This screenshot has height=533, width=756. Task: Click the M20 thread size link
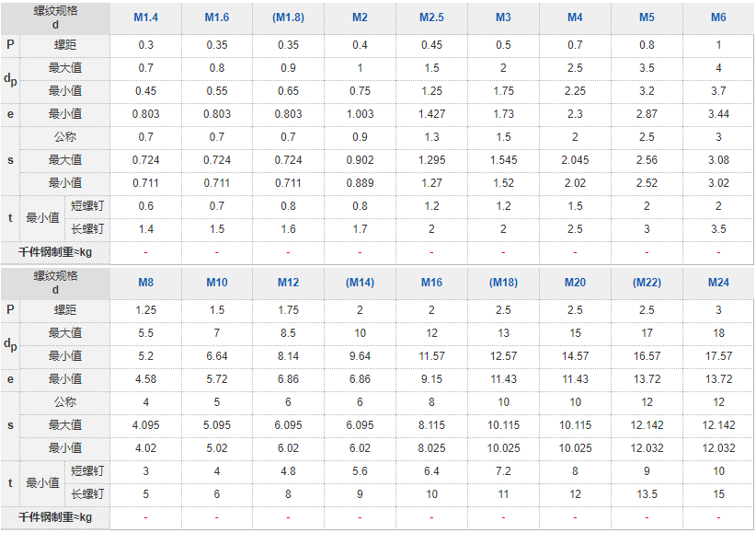point(575,283)
